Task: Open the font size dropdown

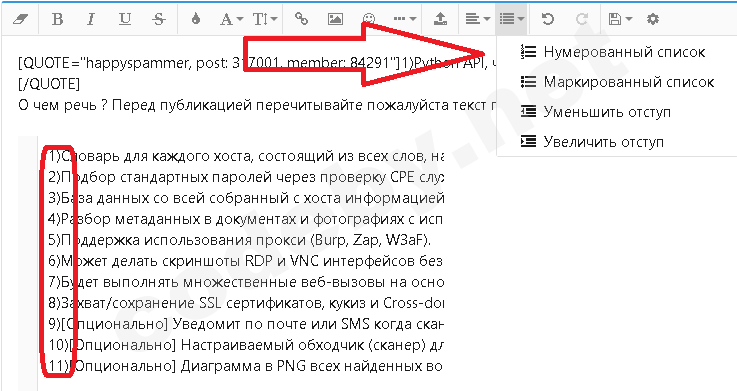Action: click(265, 19)
